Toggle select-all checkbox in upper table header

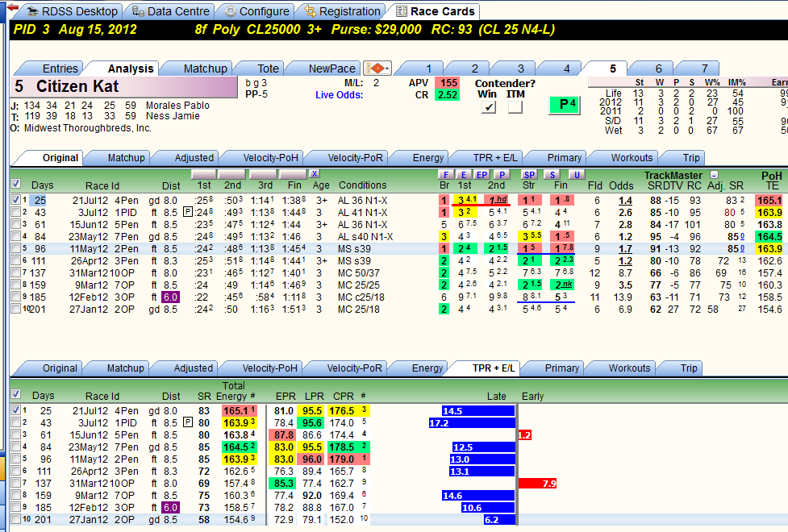coord(16,184)
